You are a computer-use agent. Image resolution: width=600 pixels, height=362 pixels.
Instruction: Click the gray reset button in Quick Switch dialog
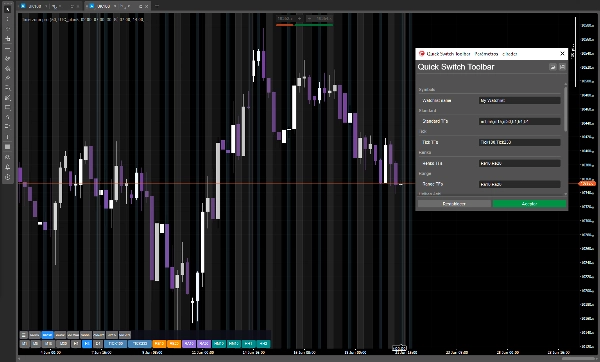coord(454,204)
